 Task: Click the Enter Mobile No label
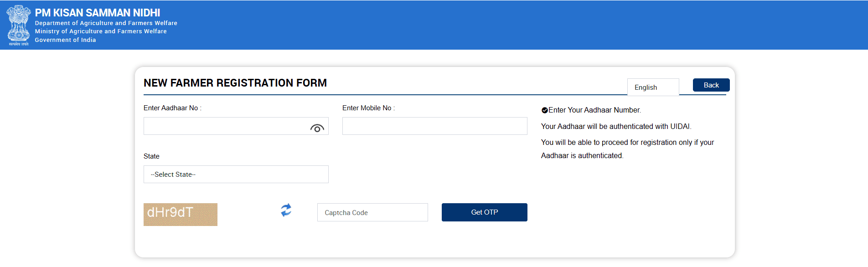(368, 108)
